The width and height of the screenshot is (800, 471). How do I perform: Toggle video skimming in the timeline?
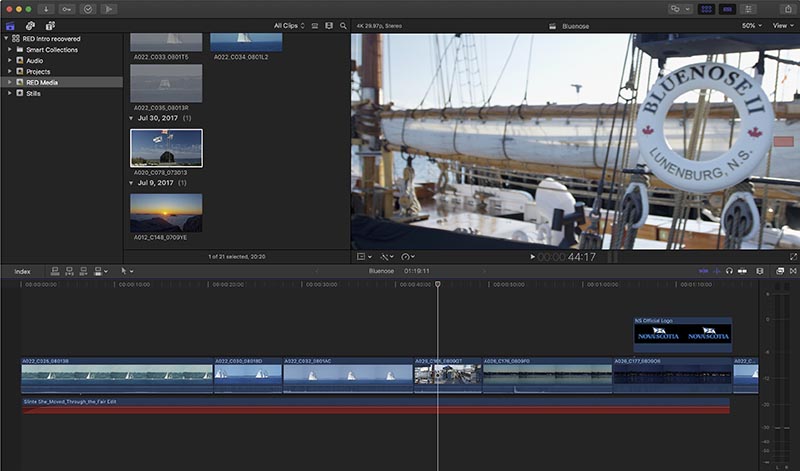(x=704, y=271)
